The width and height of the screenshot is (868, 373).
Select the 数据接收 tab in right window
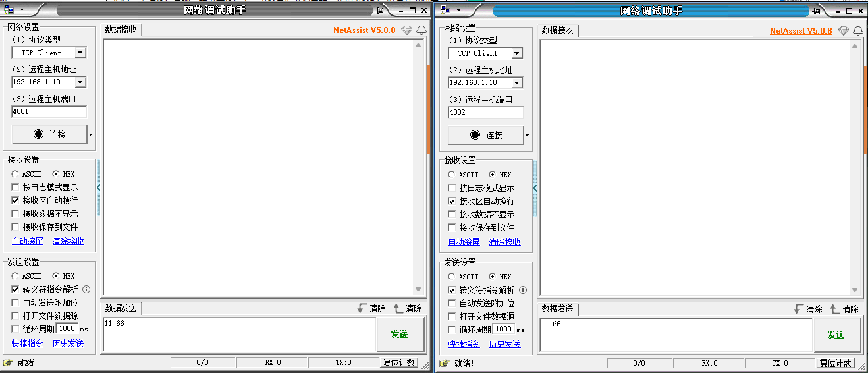[x=558, y=30]
